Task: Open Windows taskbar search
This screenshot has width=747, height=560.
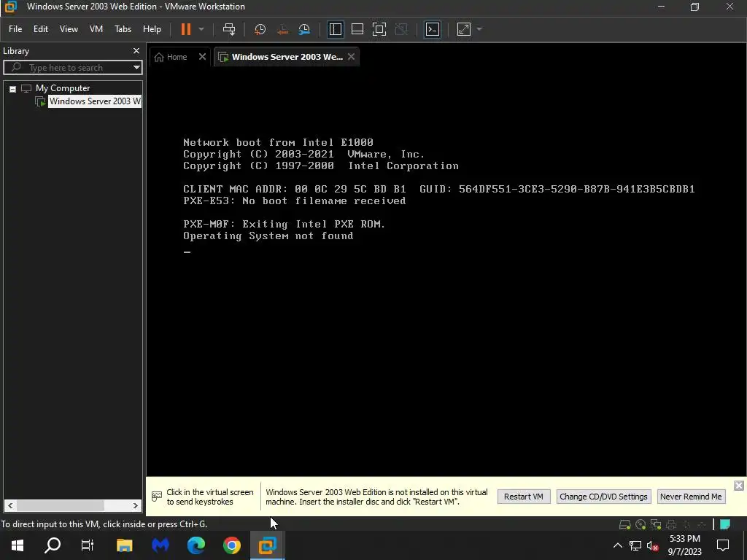Action: 53,545
